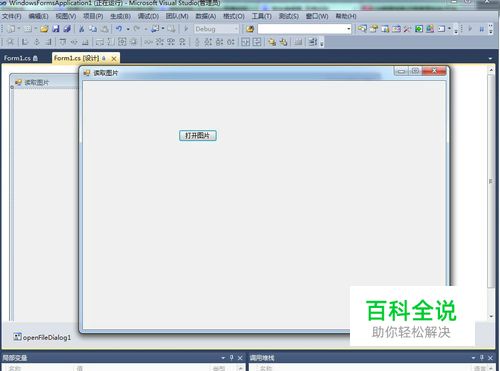
Task: Close the Form1.cs [设计] tab
Action: (x=114, y=59)
